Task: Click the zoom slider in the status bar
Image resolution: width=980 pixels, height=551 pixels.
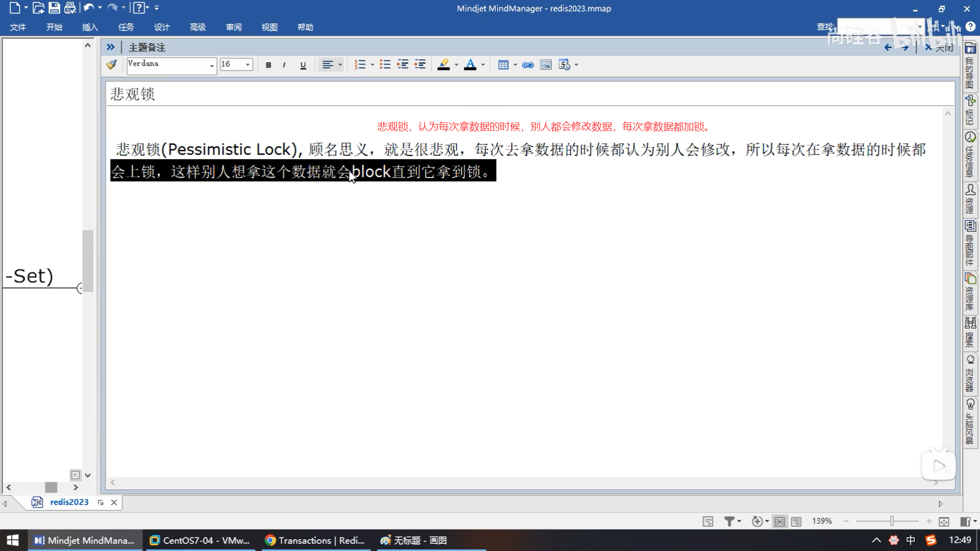Action: click(x=891, y=521)
